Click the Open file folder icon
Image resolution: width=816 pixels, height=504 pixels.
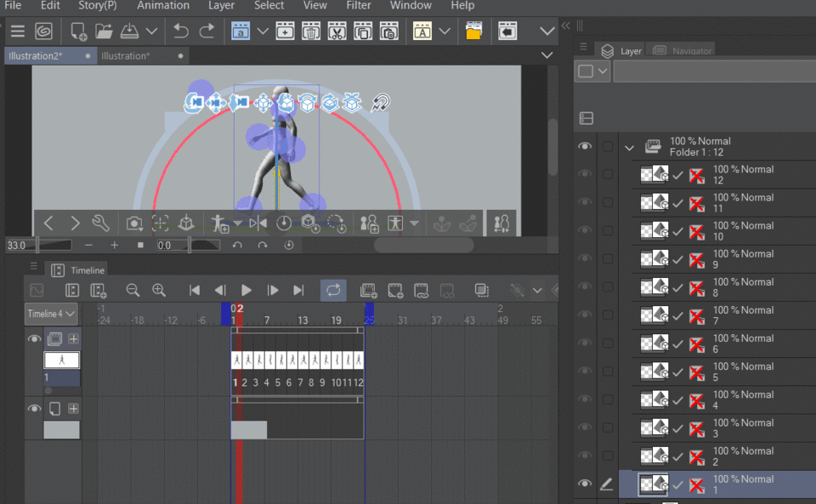[x=104, y=31]
